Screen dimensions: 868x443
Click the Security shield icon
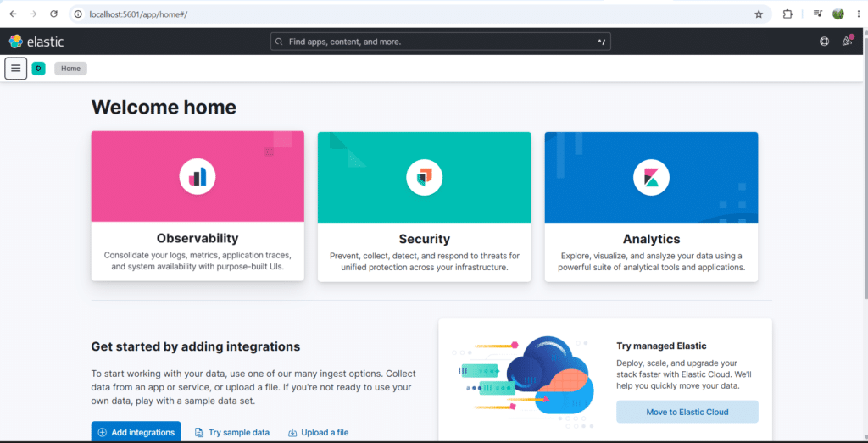424,177
